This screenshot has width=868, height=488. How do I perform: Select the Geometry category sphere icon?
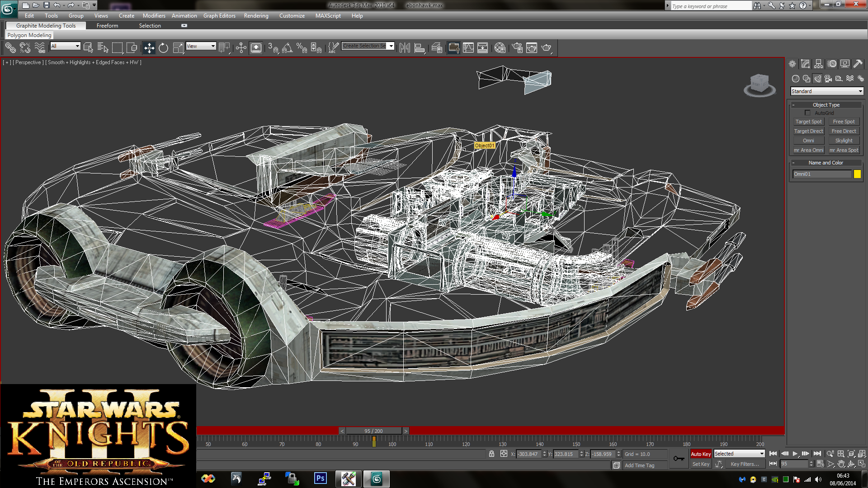pyautogui.click(x=796, y=79)
